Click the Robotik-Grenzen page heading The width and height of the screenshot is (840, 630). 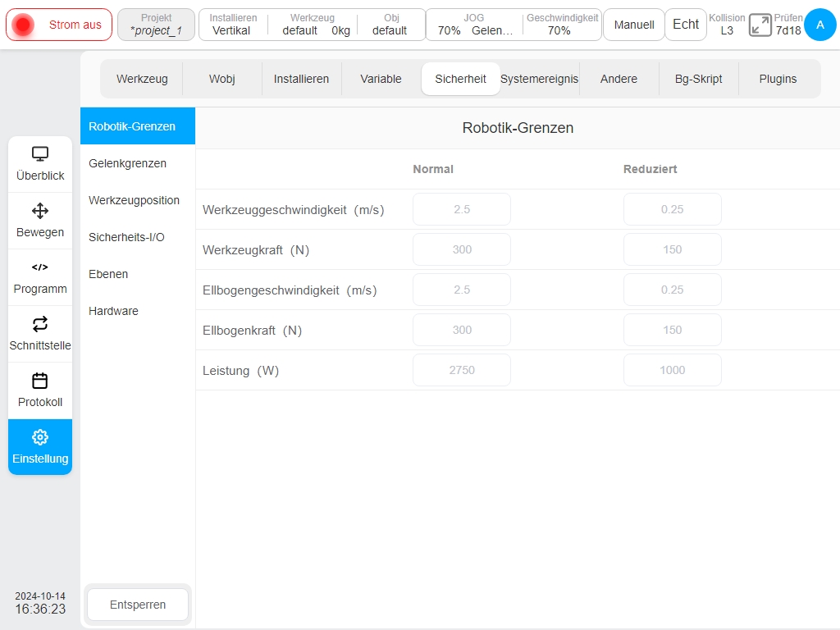[x=518, y=128]
